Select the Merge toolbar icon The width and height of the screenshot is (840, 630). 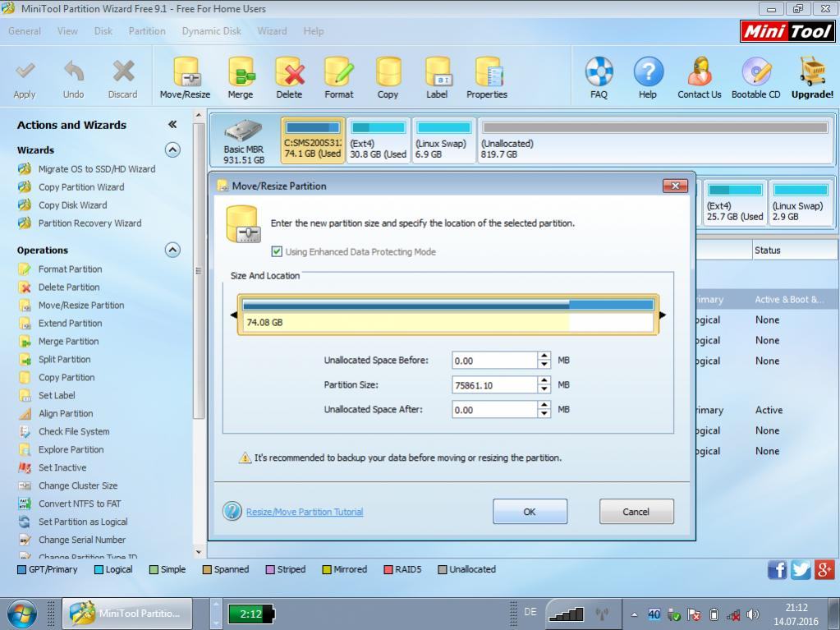point(241,71)
